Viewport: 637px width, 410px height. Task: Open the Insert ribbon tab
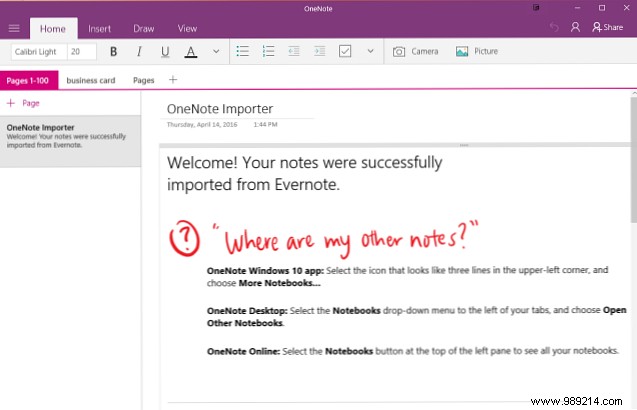(x=100, y=28)
